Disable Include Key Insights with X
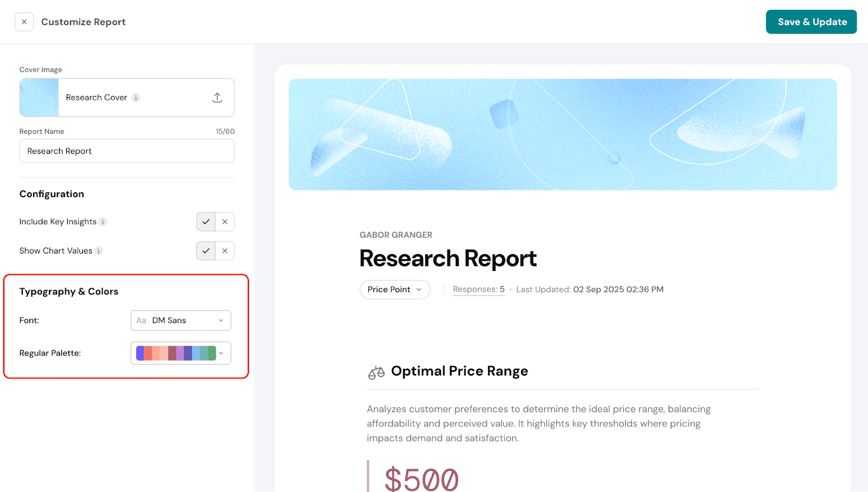Screen dimensions: 868x492 point(225,222)
